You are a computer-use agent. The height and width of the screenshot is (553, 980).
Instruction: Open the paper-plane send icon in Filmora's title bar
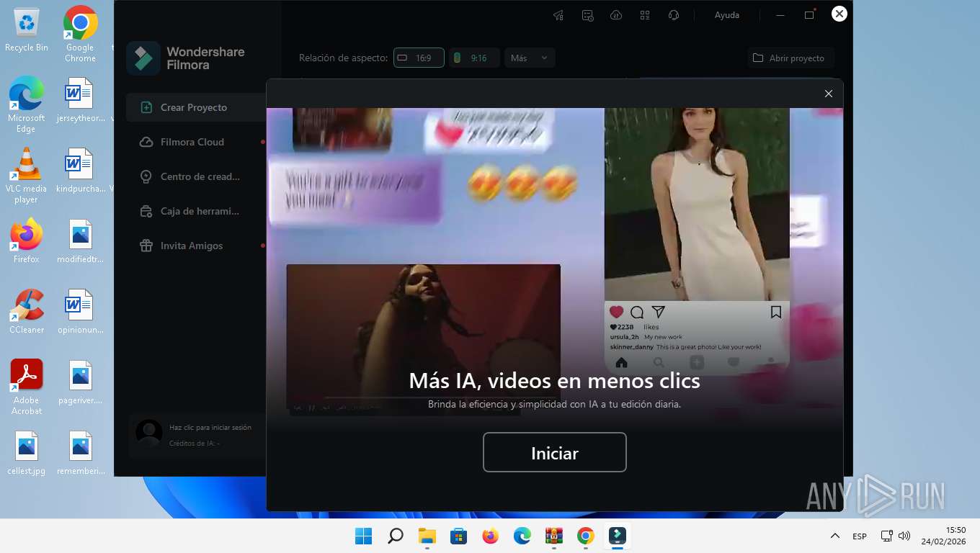pyautogui.click(x=558, y=15)
